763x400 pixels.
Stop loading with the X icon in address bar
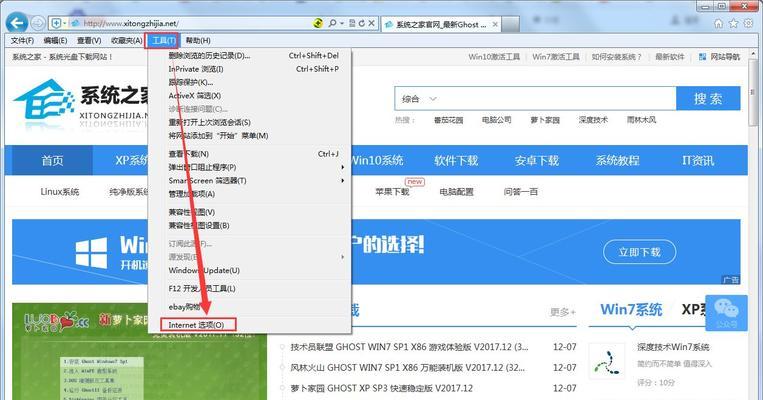pyautogui.click(x=371, y=23)
